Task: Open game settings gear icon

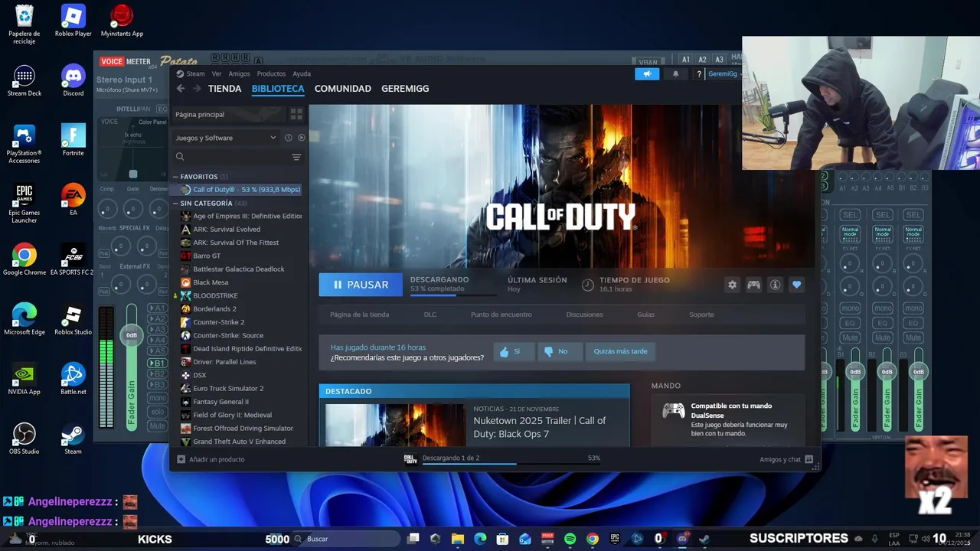Action: point(732,285)
